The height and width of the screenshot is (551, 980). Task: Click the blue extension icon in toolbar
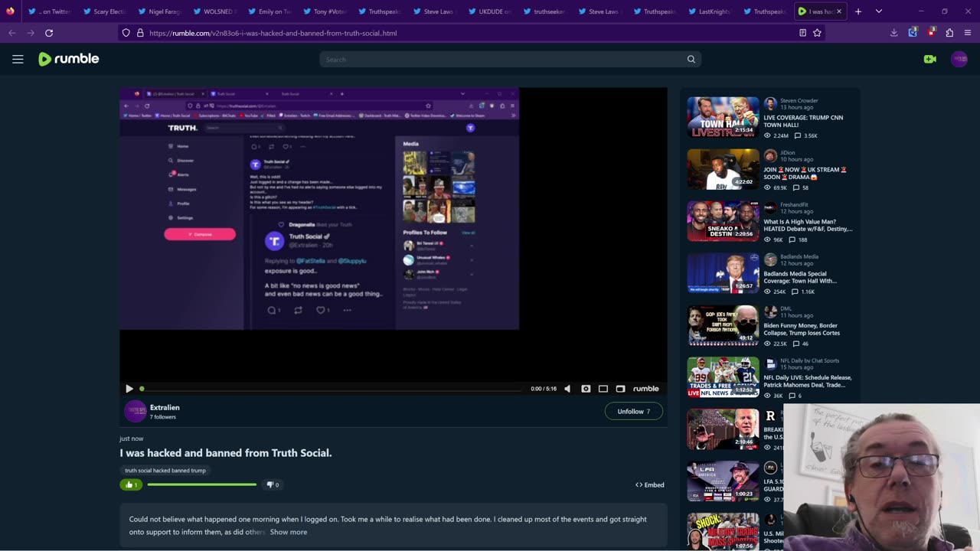coord(913,33)
